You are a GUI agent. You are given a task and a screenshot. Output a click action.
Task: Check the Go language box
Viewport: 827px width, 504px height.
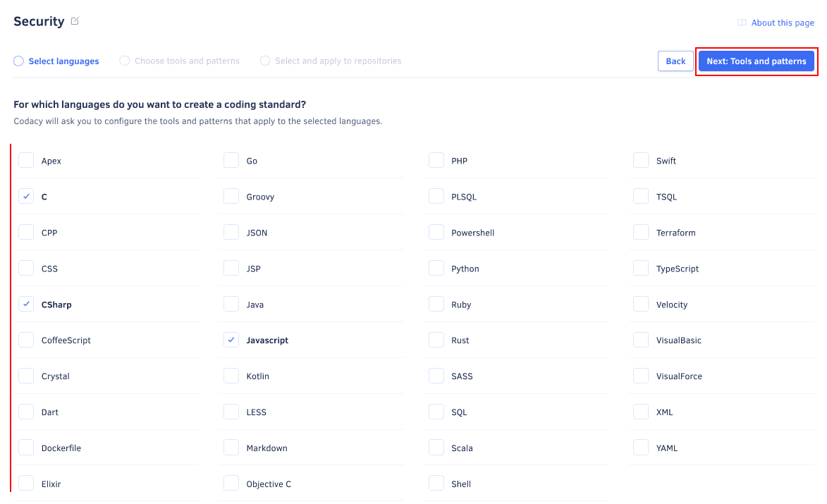pyautogui.click(x=231, y=160)
